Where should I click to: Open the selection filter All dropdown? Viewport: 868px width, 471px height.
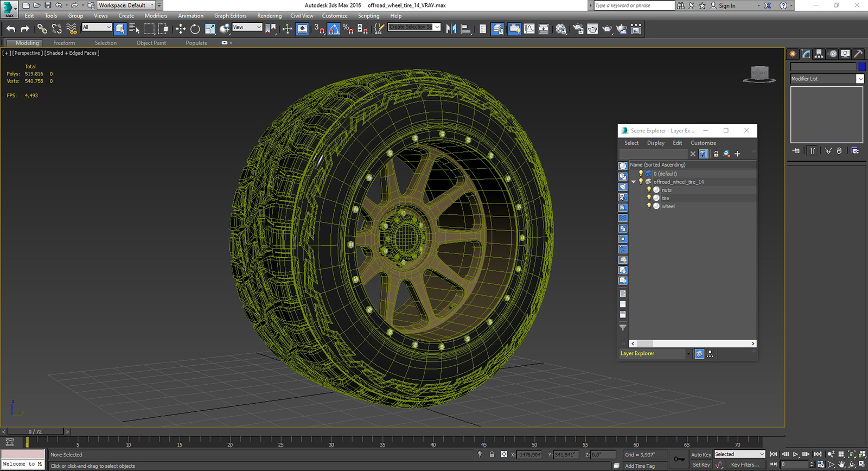tap(97, 27)
